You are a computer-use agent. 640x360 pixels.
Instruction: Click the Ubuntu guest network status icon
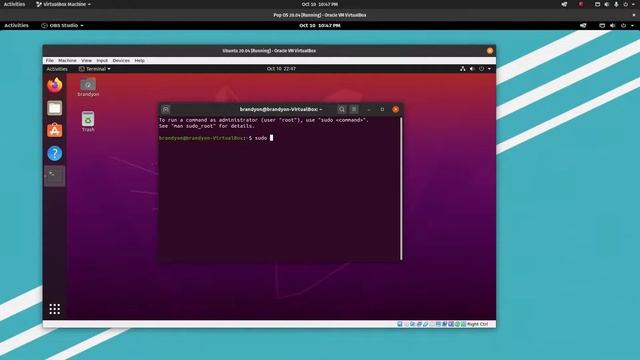pyautogui.click(x=462, y=69)
